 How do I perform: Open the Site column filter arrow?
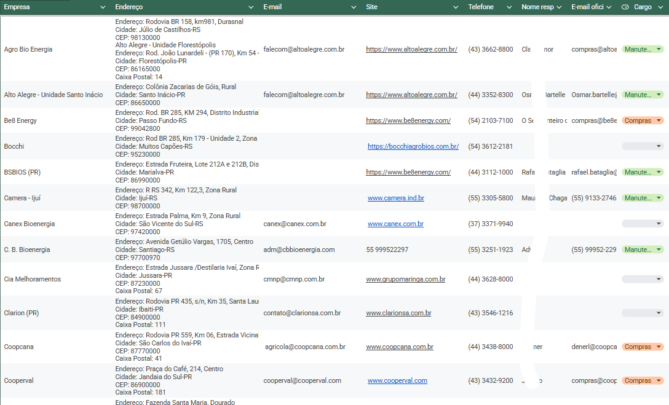pos(456,6)
